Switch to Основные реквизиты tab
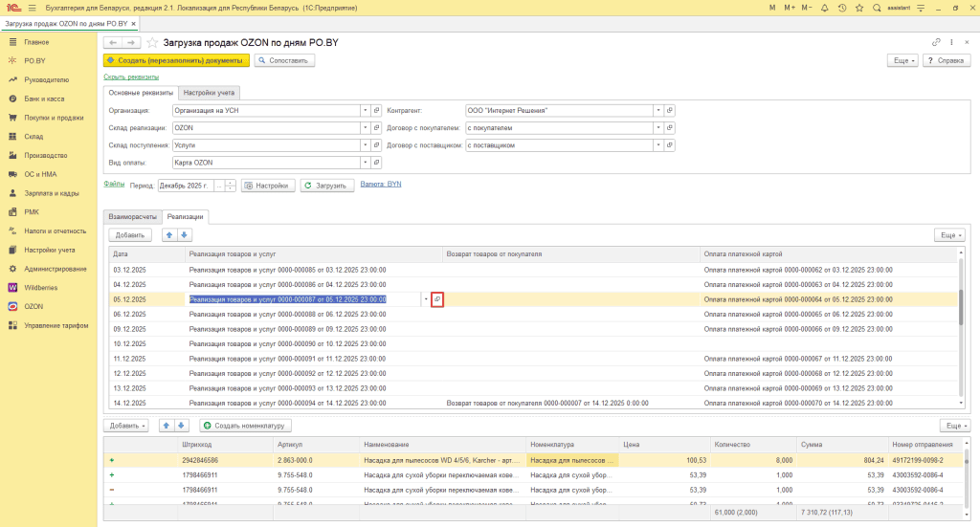 pyautogui.click(x=141, y=93)
